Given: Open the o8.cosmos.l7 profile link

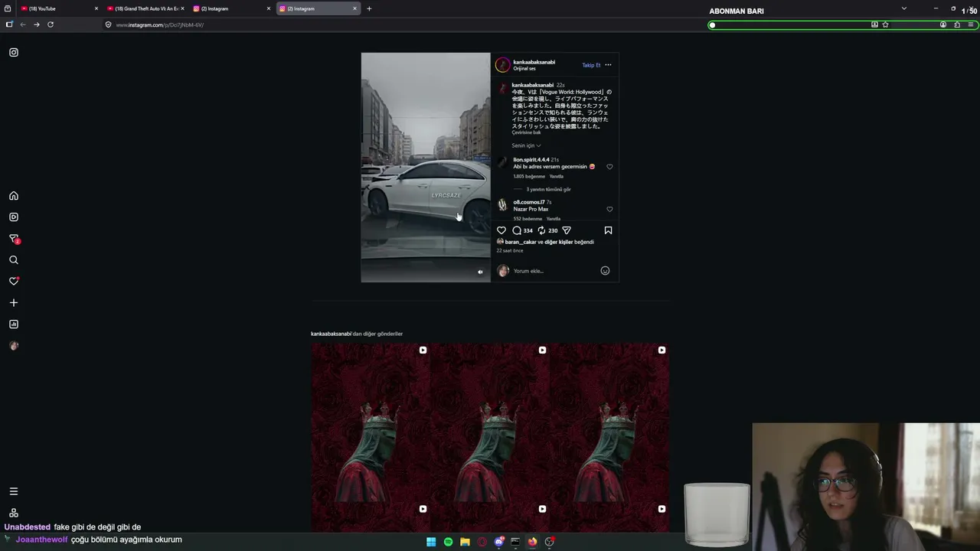Looking at the screenshot, I should tap(528, 202).
